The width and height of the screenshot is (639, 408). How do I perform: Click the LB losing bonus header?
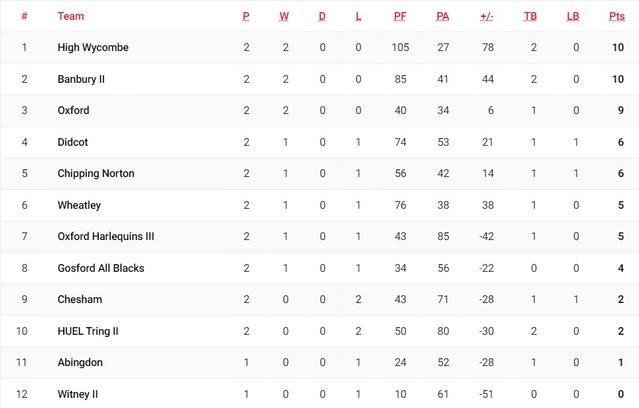tap(573, 17)
